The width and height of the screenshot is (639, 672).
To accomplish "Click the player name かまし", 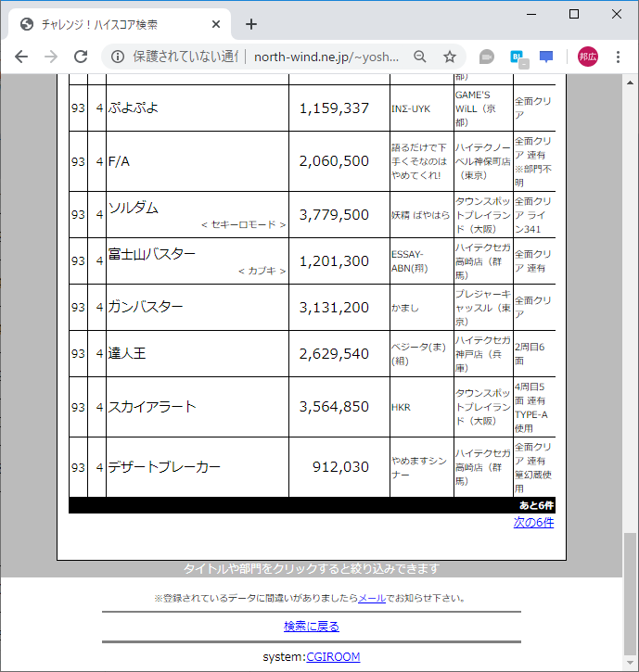I will pos(405,308).
